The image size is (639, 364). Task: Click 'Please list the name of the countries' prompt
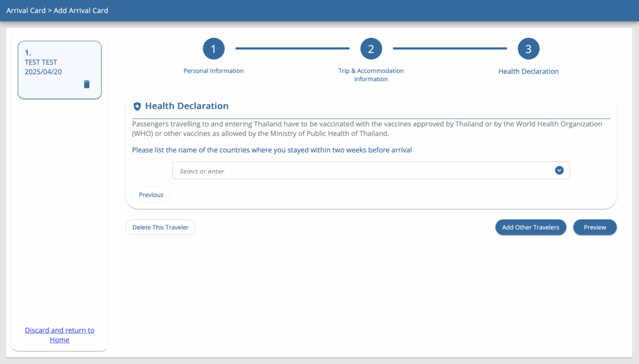point(272,150)
